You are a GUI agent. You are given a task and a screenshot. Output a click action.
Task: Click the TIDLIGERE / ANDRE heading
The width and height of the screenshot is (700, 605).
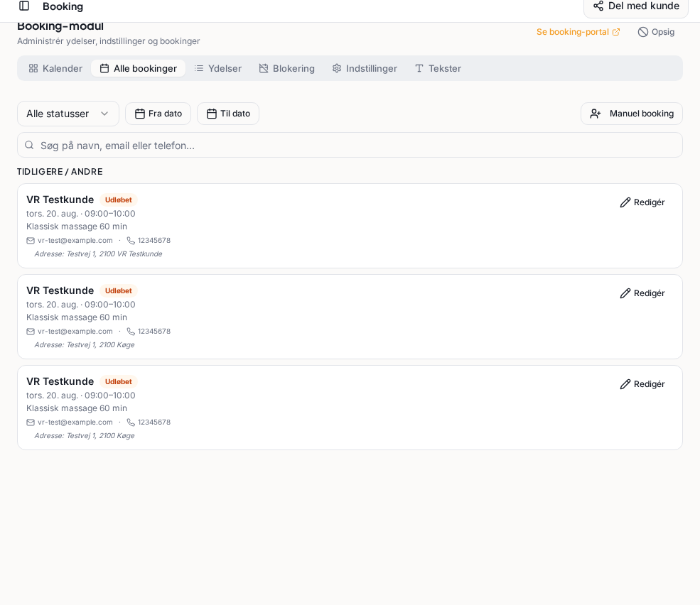(x=60, y=172)
